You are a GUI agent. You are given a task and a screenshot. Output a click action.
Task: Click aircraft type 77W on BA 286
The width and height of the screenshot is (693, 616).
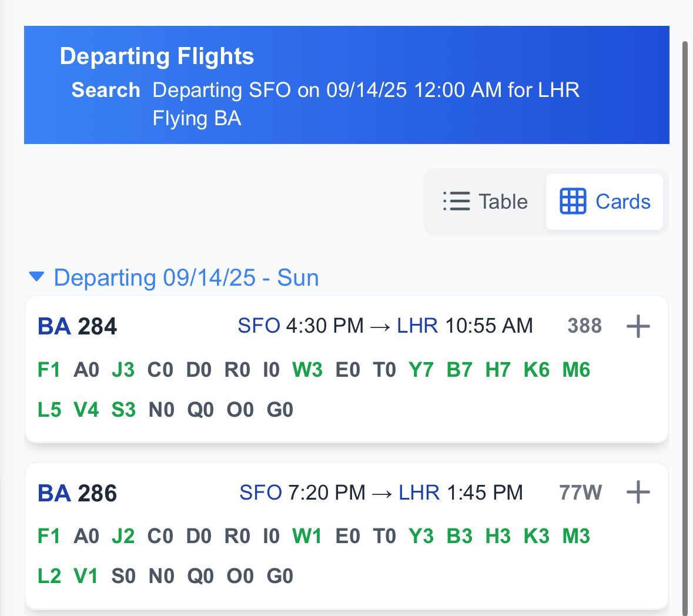(x=580, y=492)
